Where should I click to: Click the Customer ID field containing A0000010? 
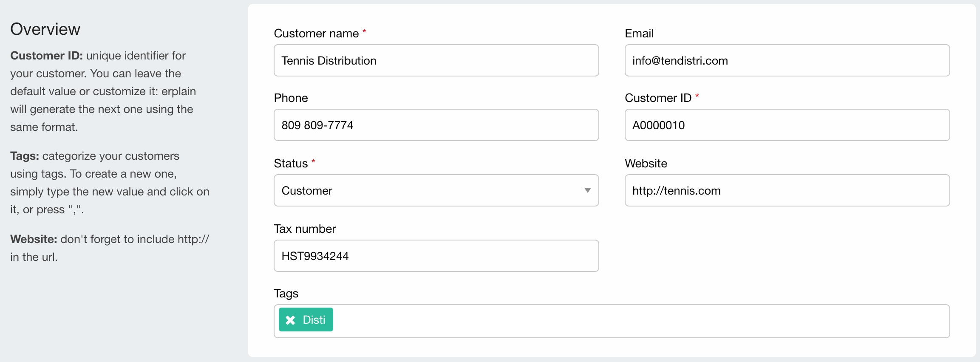click(787, 125)
